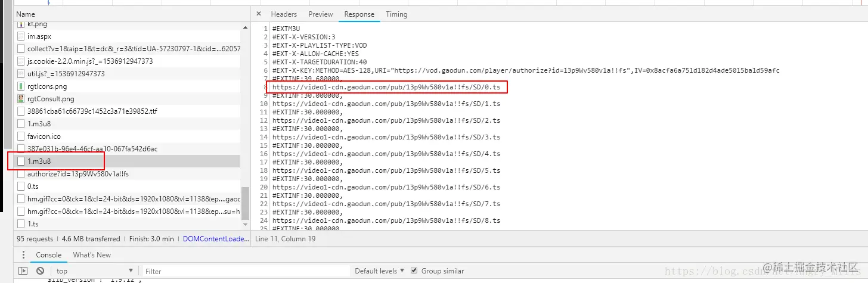Screen dimensions: 868x283
Task: Click the file icon beside collect?v=1 request
Action: tap(21, 49)
